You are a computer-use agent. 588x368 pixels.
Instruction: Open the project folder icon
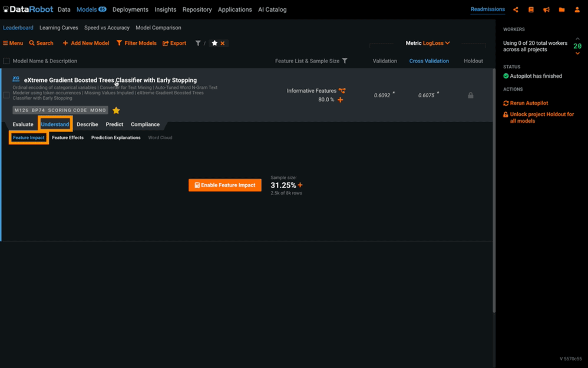[x=561, y=10]
